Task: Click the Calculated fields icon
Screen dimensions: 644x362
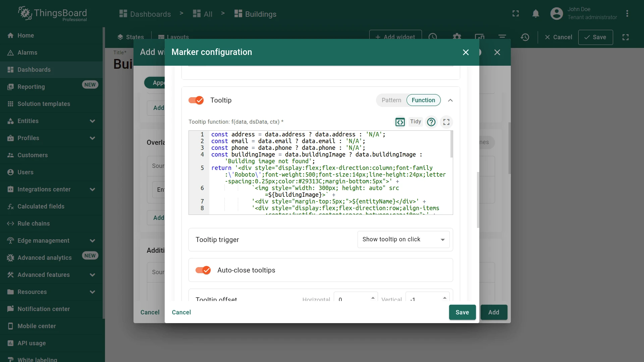Action: (x=11, y=206)
